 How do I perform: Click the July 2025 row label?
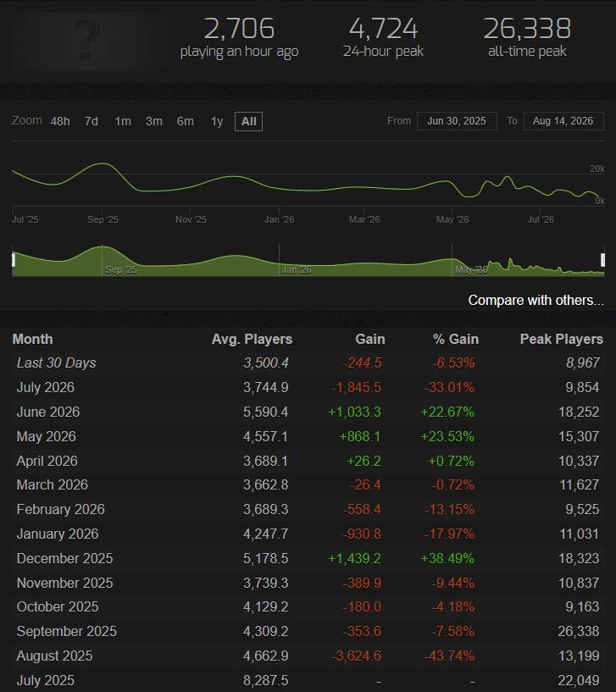(x=46, y=680)
